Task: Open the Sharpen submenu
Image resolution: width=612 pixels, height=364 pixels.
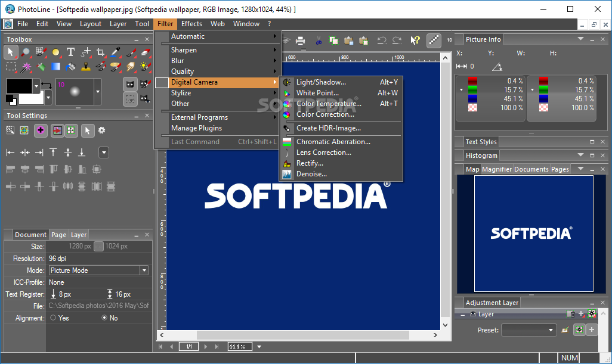Action: [x=217, y=50]
